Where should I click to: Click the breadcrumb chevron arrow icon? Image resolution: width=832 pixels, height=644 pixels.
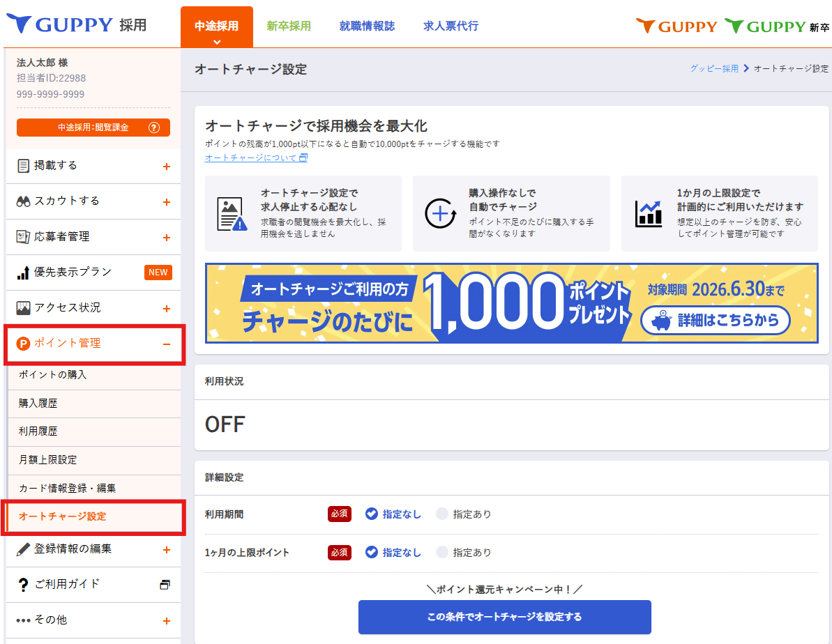(746, 68)
